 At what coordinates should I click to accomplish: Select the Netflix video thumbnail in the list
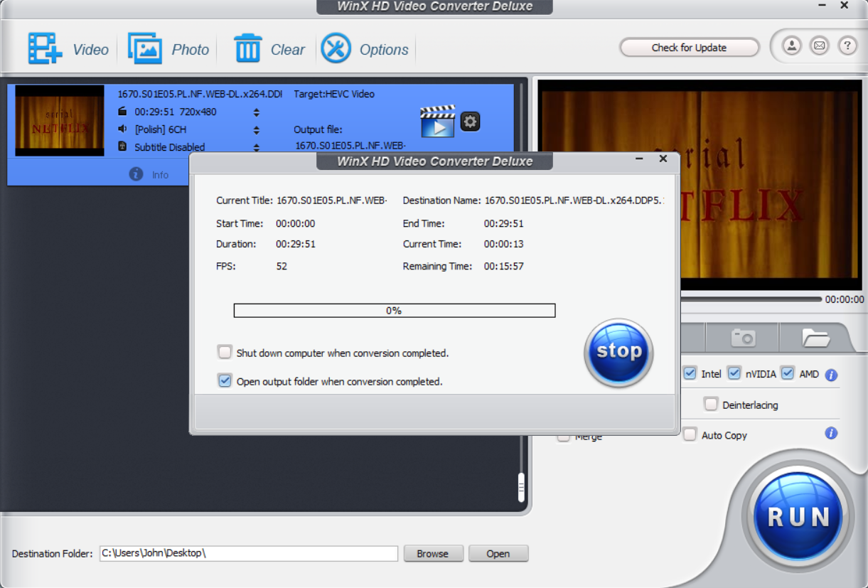pos(60,121)
